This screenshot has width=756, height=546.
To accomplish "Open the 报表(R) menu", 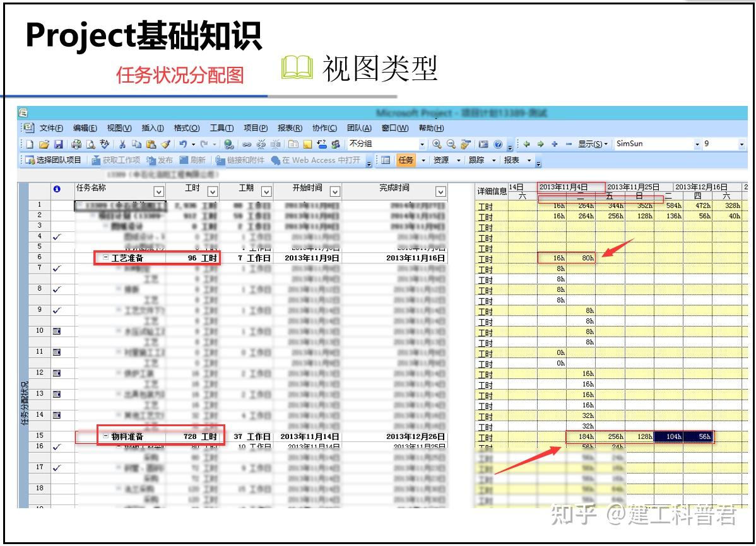I will pos(290,128).
